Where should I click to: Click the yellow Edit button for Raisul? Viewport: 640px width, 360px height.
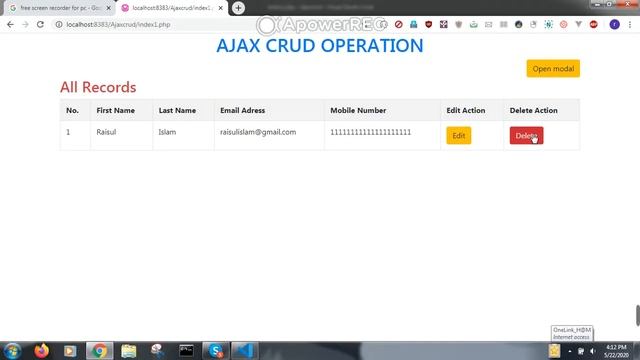coord(458,136)
